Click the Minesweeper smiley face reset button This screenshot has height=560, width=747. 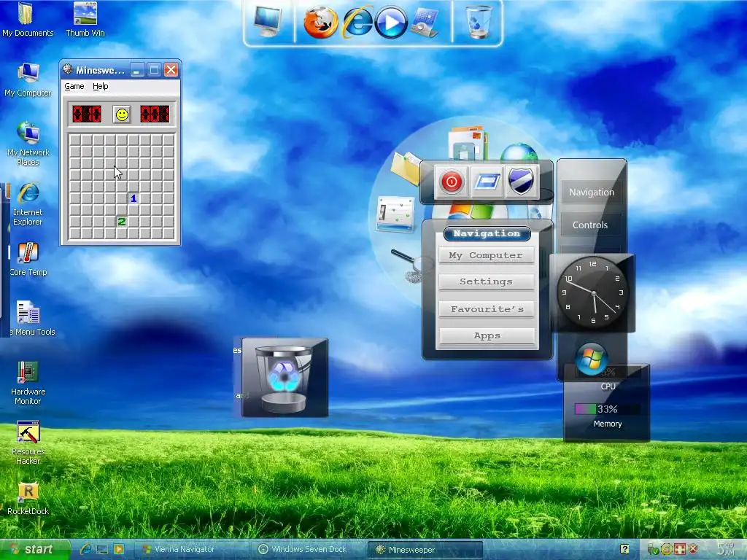pos(122,114)
